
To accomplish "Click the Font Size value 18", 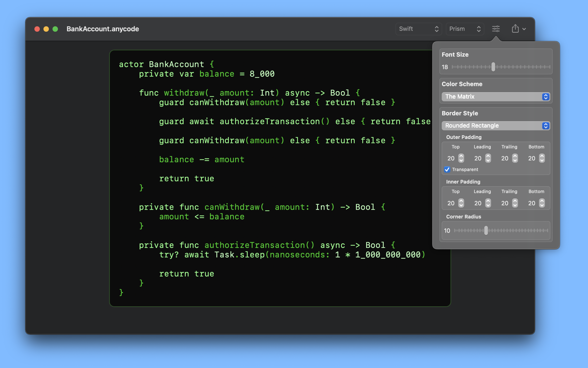I will click(445, 67).
